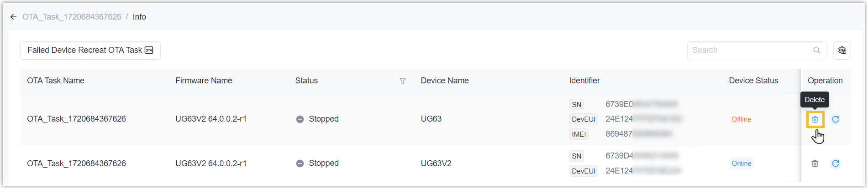868x189 pixels.
Task: Click the Online device status tag
Action: coord(741,163)
